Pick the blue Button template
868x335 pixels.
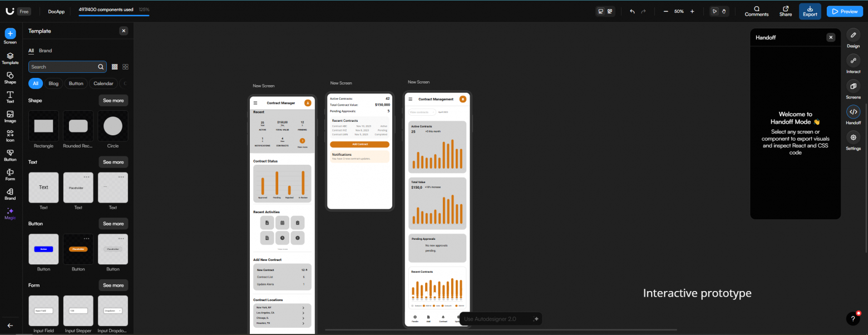tap(43, 249)
